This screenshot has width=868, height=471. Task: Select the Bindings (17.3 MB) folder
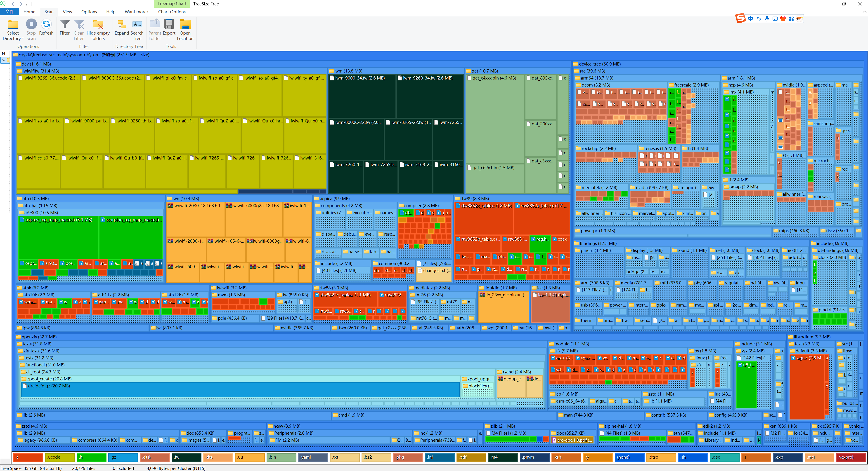[x=691, y=244]
